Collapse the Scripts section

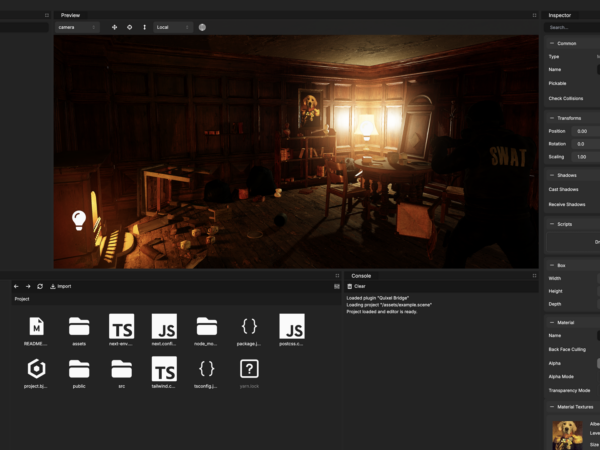click(x=552, y=224)
